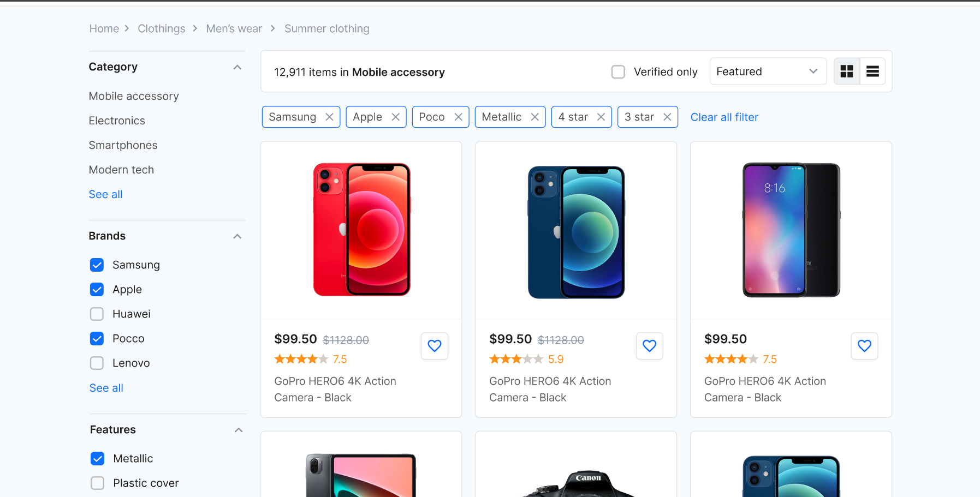Click Clear all filter link

pos(724,117)
